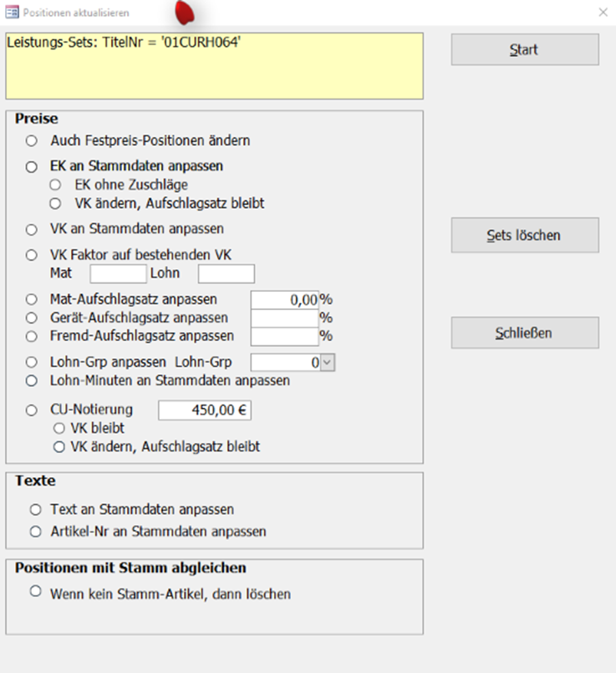Screen dimensions: 616x673
Task: Focus the Mat-Aufschlagsatz percentage field
Action: click(x=284, y=299)
